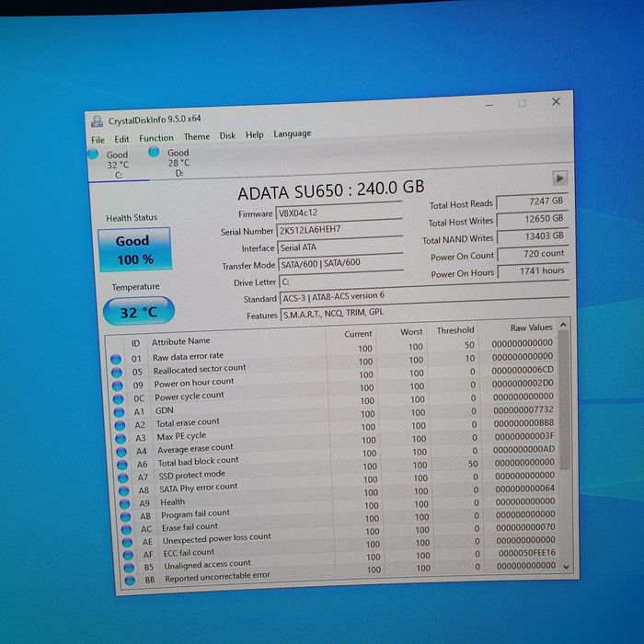
Task: Click the Total Host Reads value 7247 GB
Action: 533,201
